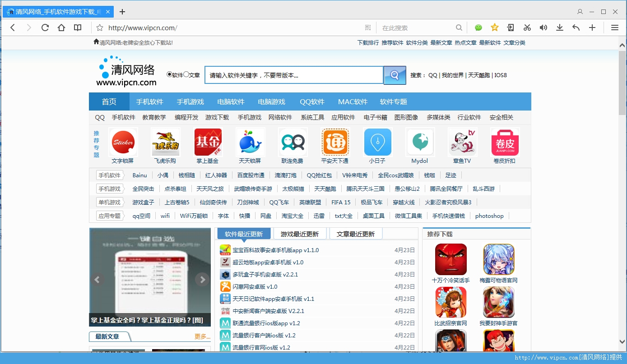Screen dimensions: 627x364
Task: Select the 软件最近更新 tab
Action: (244, 234)
